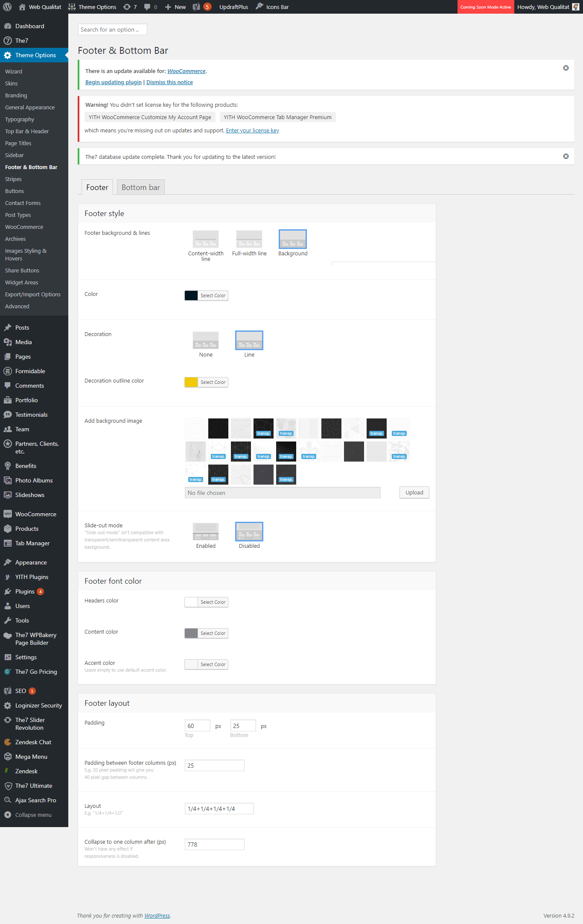This screenshot has width=583, height=924.
Task: Click the Plugins icon in sidebar
Action: [8, 591]
